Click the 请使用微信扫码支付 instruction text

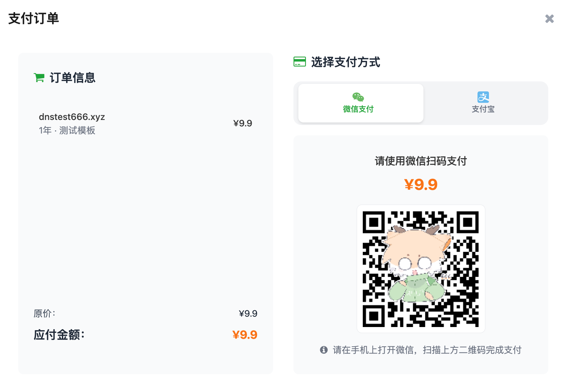click(420, 161)
